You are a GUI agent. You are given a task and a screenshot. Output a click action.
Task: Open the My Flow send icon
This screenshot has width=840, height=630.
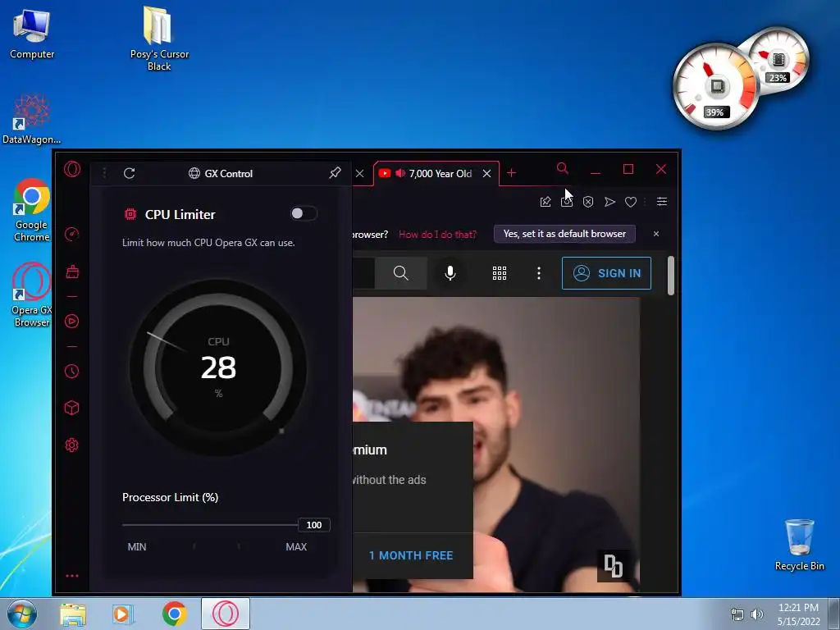609,202
